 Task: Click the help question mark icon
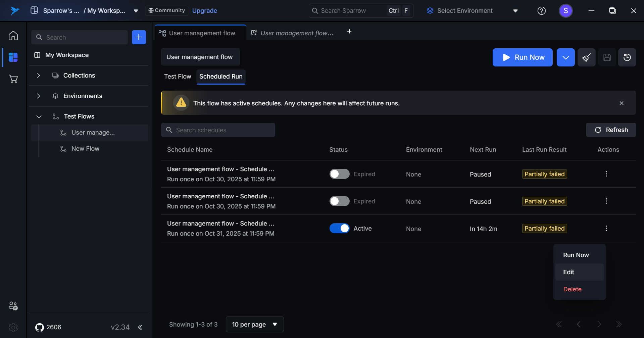click(541, 11)
